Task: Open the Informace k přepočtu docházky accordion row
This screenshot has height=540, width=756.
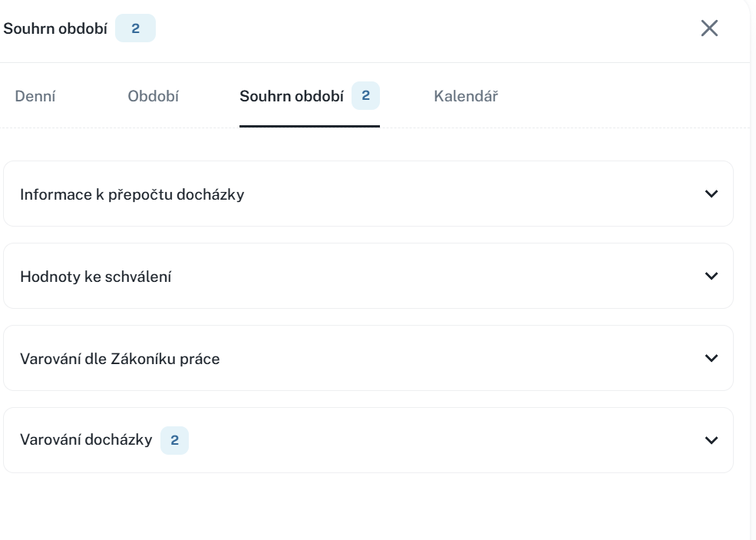Action: [368, 194]
